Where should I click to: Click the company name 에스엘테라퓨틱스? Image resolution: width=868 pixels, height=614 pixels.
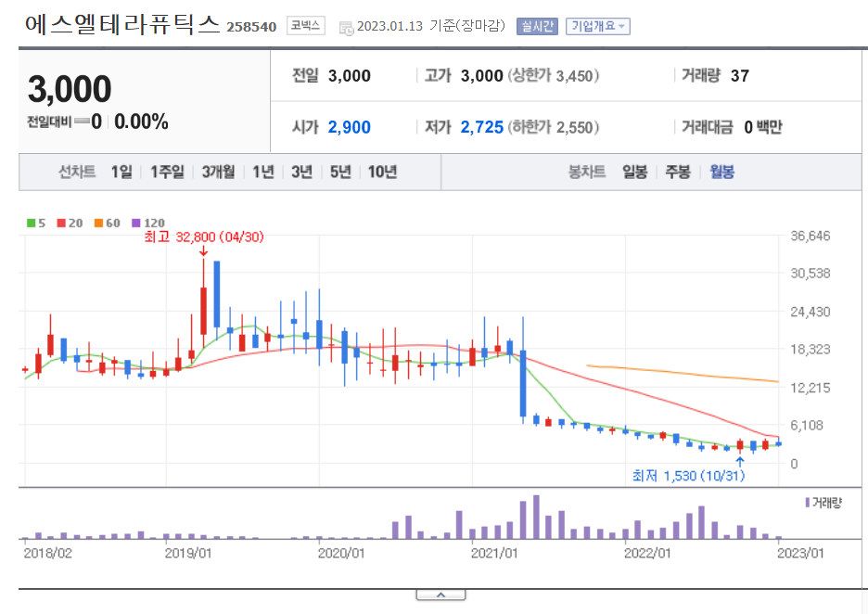point(122,25)
